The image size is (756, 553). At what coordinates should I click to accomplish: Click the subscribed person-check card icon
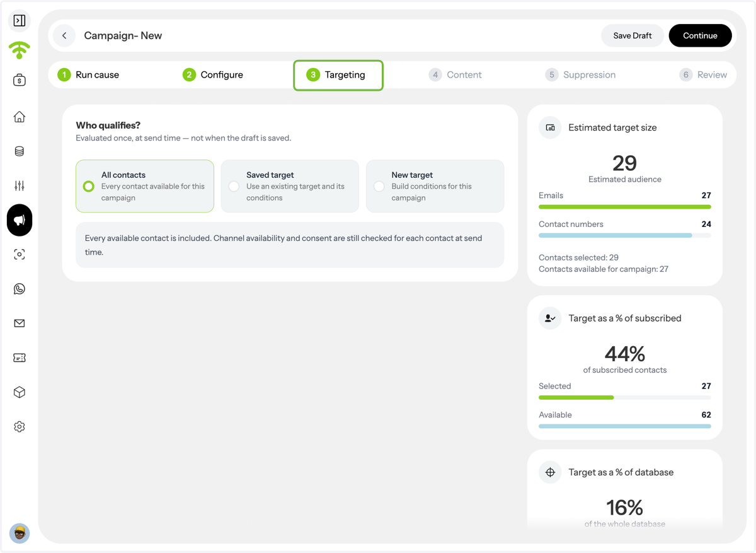coord(550,318)
